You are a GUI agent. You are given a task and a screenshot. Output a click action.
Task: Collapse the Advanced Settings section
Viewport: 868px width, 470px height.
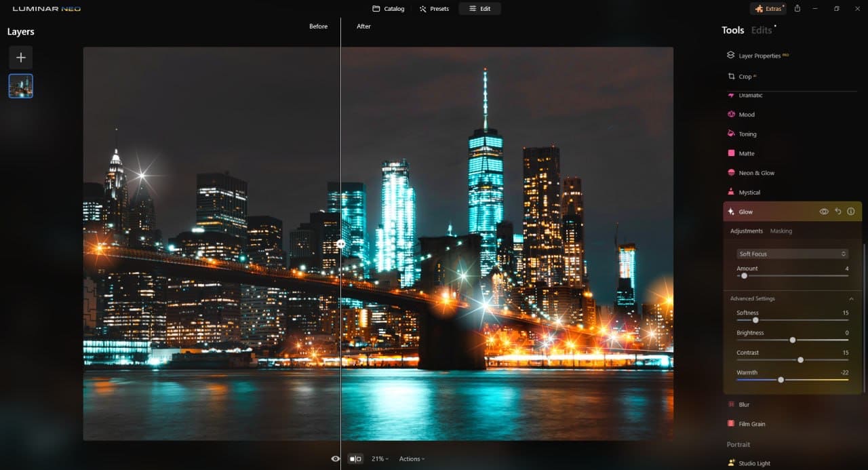[852, 298]
